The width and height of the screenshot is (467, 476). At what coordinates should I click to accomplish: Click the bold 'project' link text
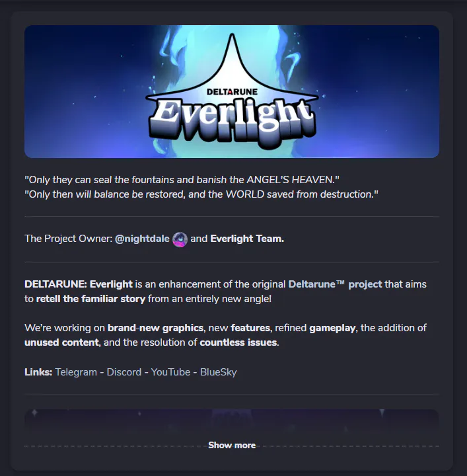[x=365, y=284]
